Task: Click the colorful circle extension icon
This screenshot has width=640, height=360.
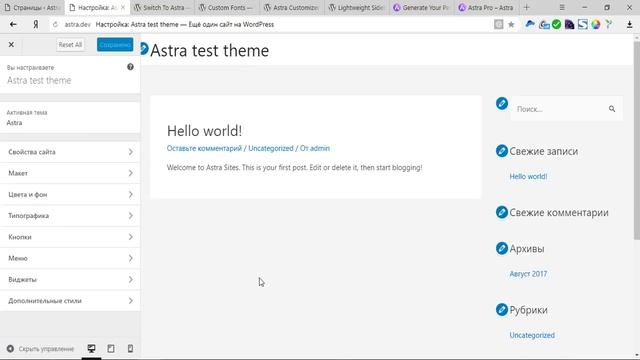Action: tap(596, 24)
